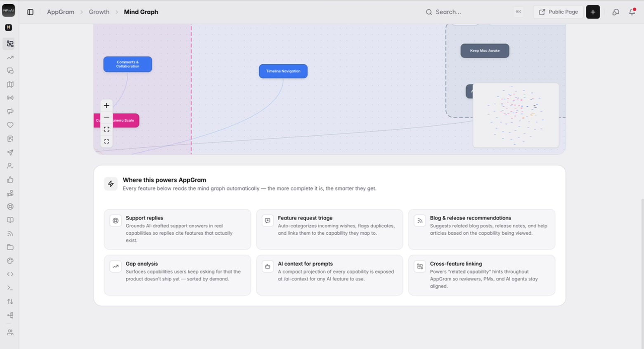
Task: Open the active dashboard icon in the sidebar
Action: pos(10,44)
